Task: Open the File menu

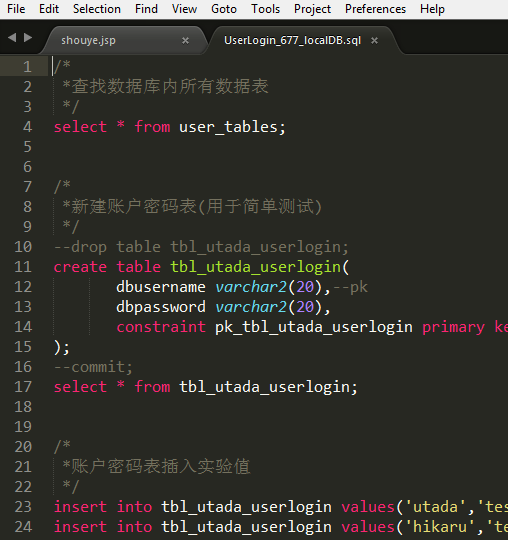Action: 16,9
